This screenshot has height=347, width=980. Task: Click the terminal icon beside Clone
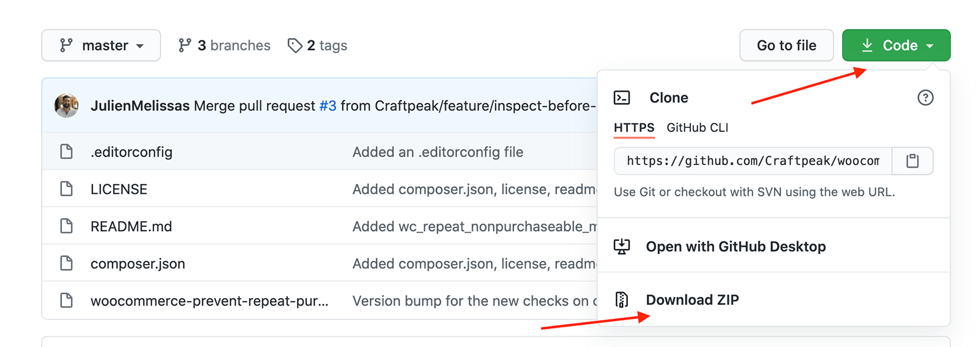[622, 98]
